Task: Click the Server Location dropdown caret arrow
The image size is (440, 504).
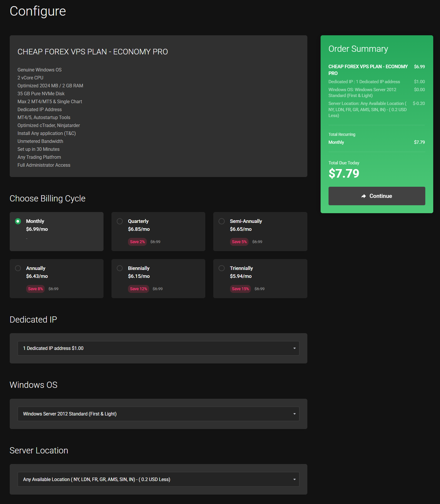Action: click(294, 480)
